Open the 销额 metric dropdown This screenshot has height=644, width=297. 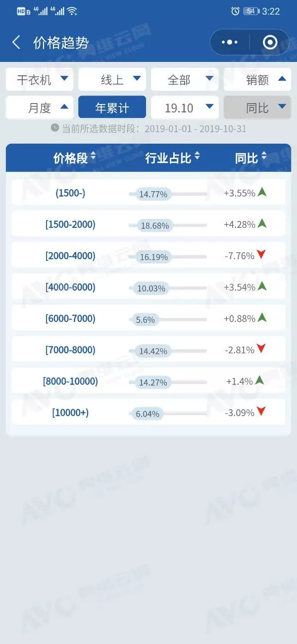[x=257, y=79]
